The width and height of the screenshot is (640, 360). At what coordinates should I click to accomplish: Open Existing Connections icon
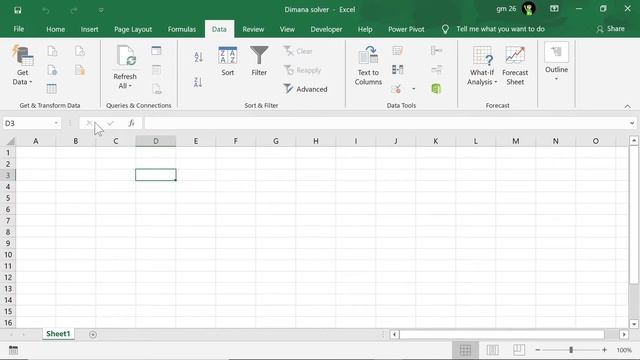click(80, 70)
